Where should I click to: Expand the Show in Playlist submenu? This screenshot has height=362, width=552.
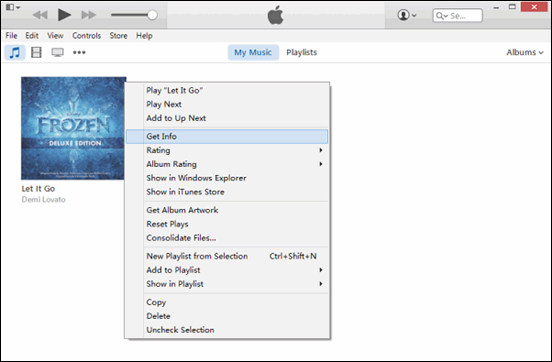point(227,284)
